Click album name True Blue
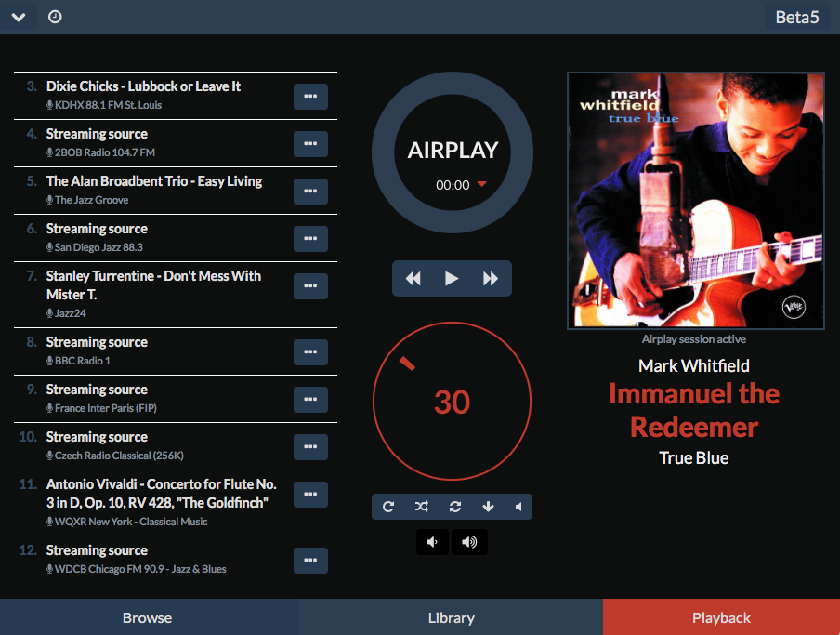 (x=694, y=458)
